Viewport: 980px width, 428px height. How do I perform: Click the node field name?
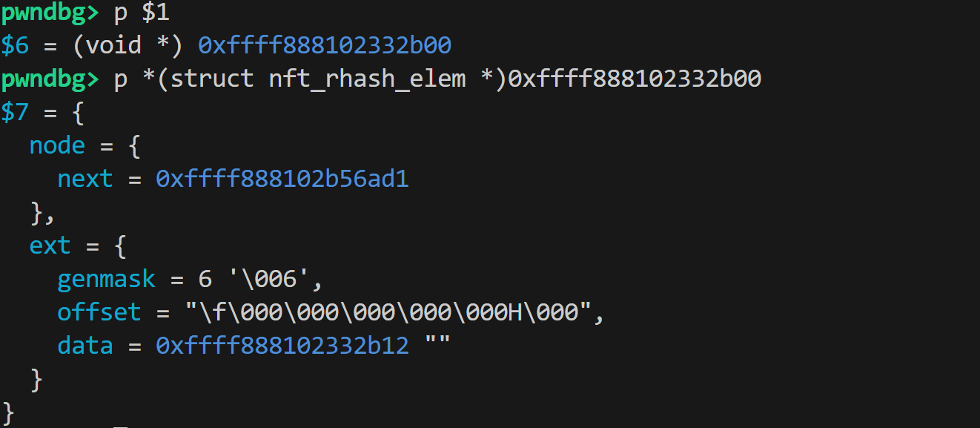click(57, 146)
